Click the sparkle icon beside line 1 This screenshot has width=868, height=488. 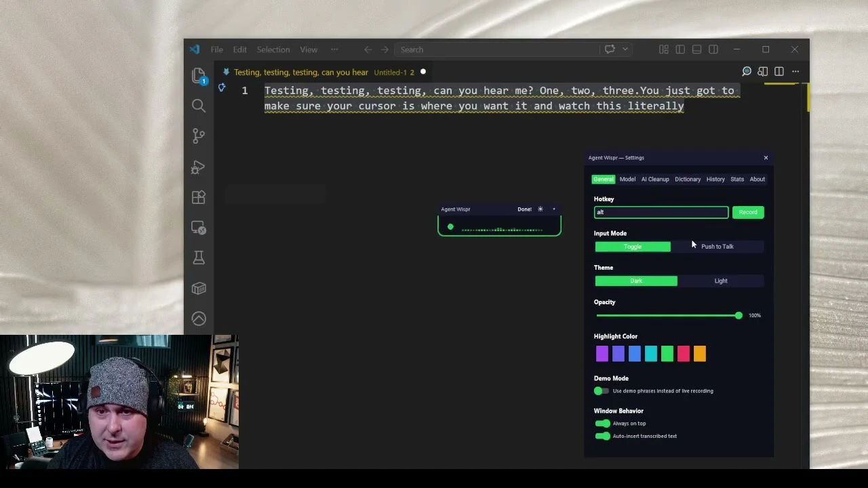click(221, 87)
